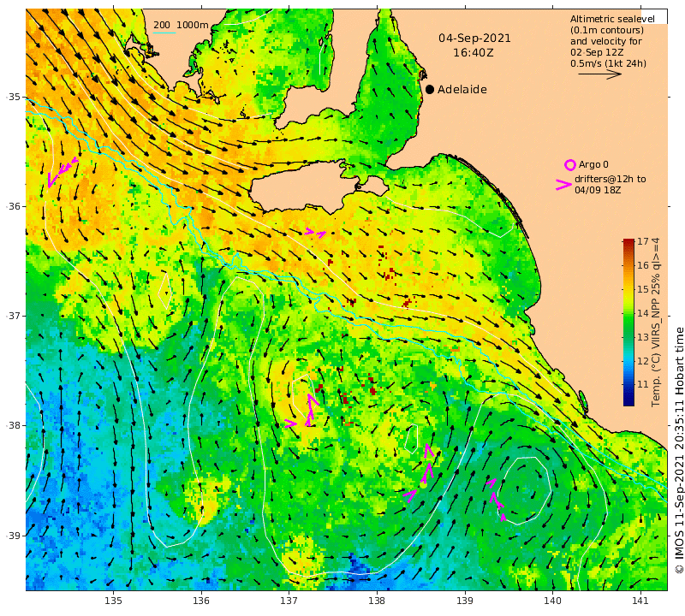This screenshot has height=616, width=685.
Task: Click the magenta drifter arrow legend symbol
Action: (x=563, y=185)
